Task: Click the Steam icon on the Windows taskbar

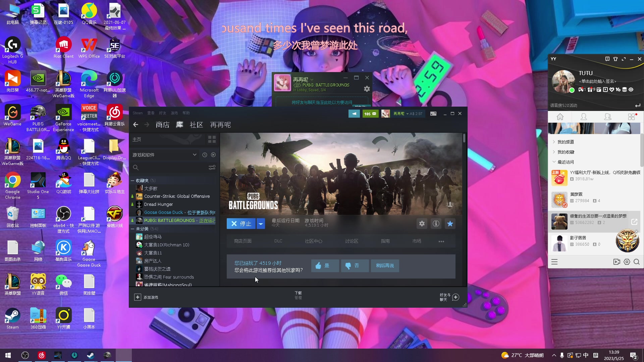Action: coord(91,355)
